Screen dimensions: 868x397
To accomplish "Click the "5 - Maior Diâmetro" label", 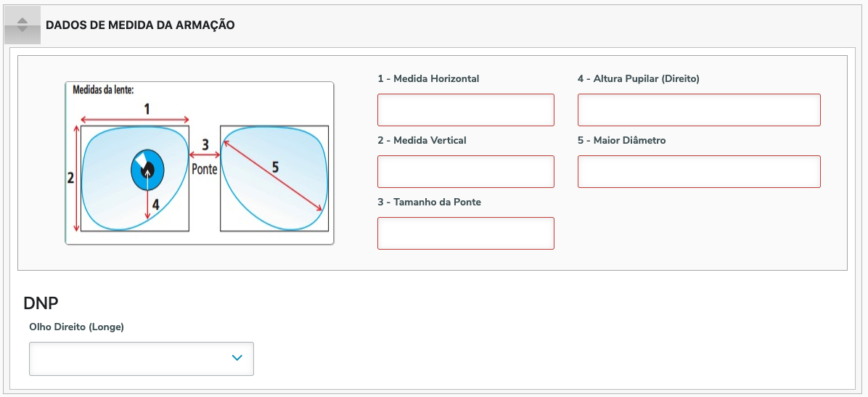I will click(621, 140).
